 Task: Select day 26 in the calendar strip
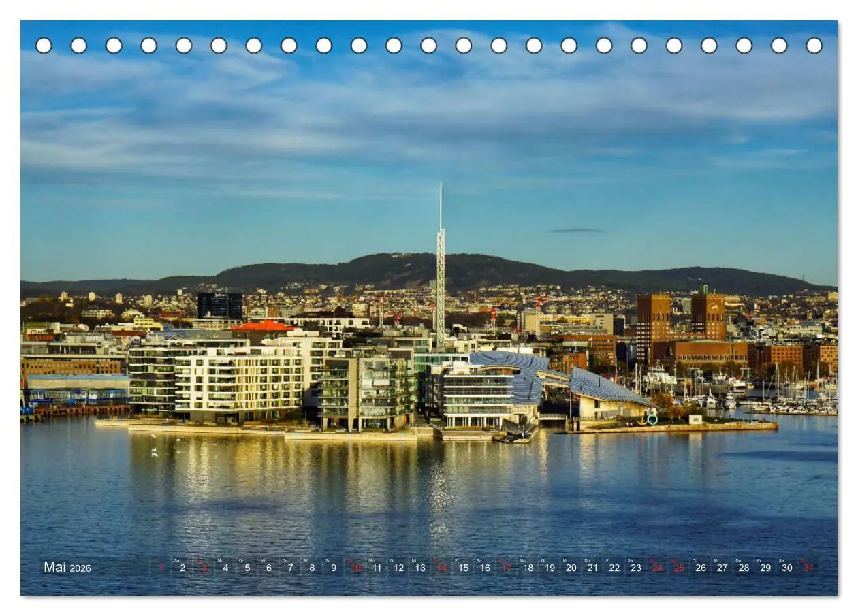click(701, 568)
